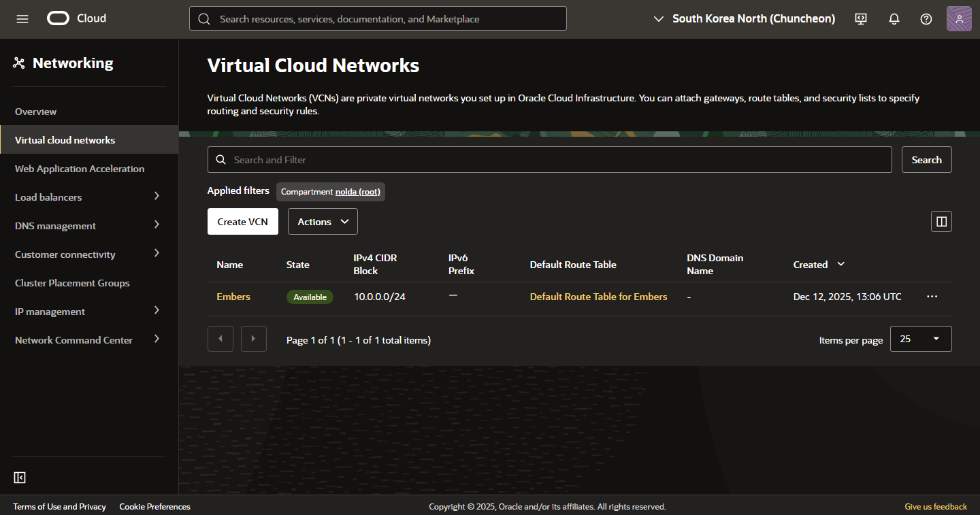Click the DNS Domain Name column header
Image resolution: width=980 pixels, height=515 pixels.
click(715, 264)
